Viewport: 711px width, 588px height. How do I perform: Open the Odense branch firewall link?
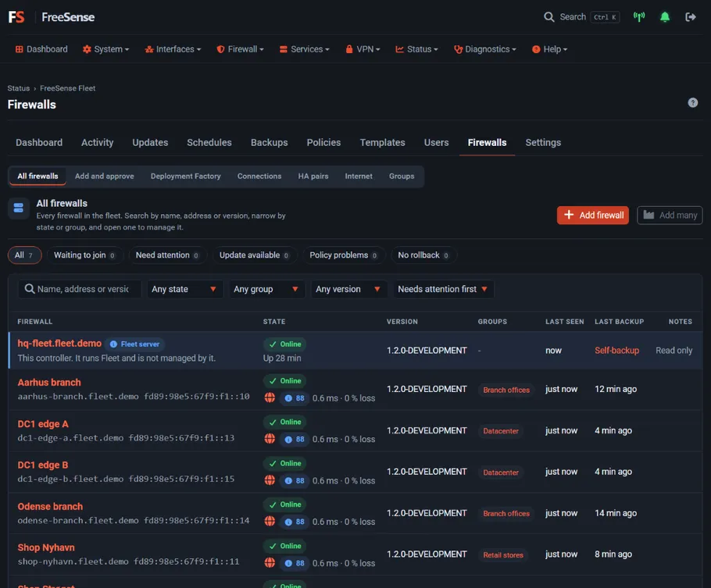[50, 506]
